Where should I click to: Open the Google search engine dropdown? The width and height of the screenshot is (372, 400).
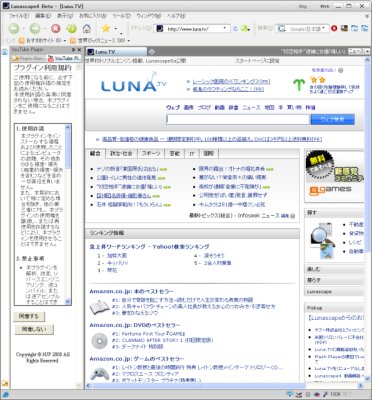pos(324,29)
